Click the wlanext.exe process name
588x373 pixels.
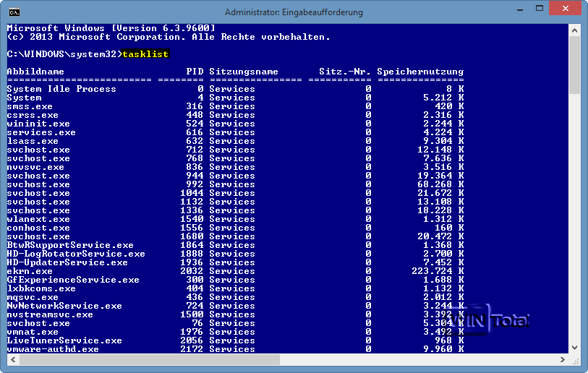[38, 219]
